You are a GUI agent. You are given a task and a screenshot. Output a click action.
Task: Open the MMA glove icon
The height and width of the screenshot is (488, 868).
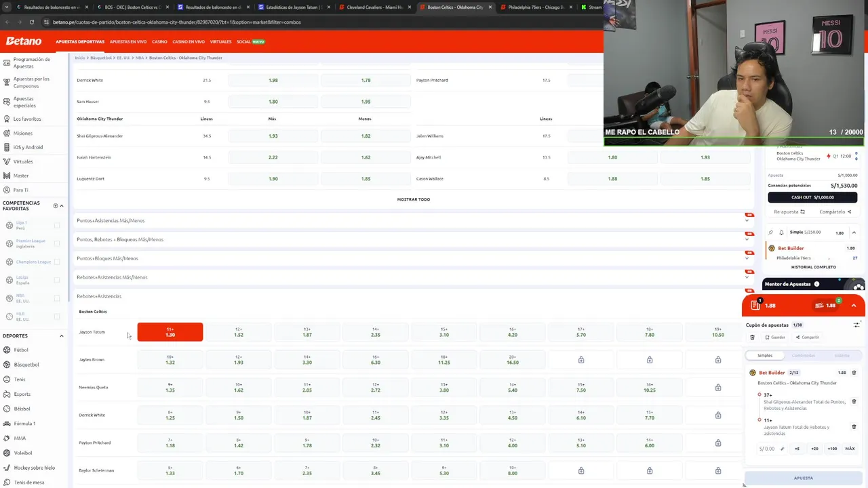(x=7, y=439)
